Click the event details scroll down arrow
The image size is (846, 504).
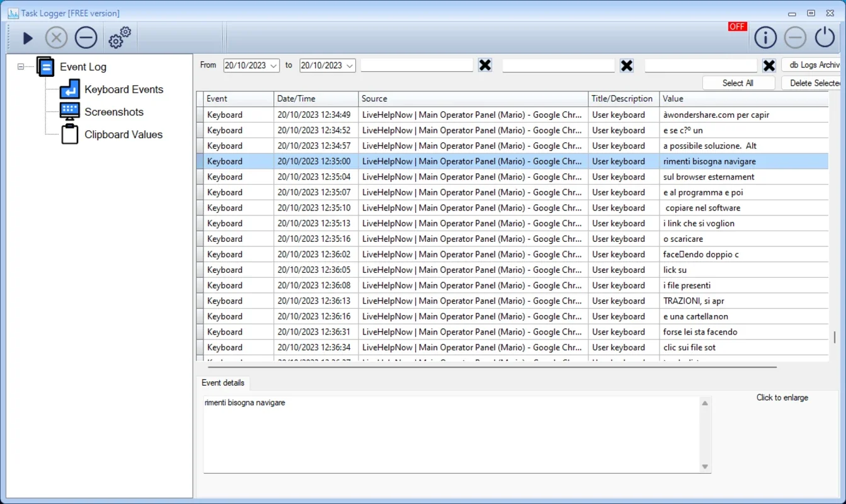coord(706,467)
